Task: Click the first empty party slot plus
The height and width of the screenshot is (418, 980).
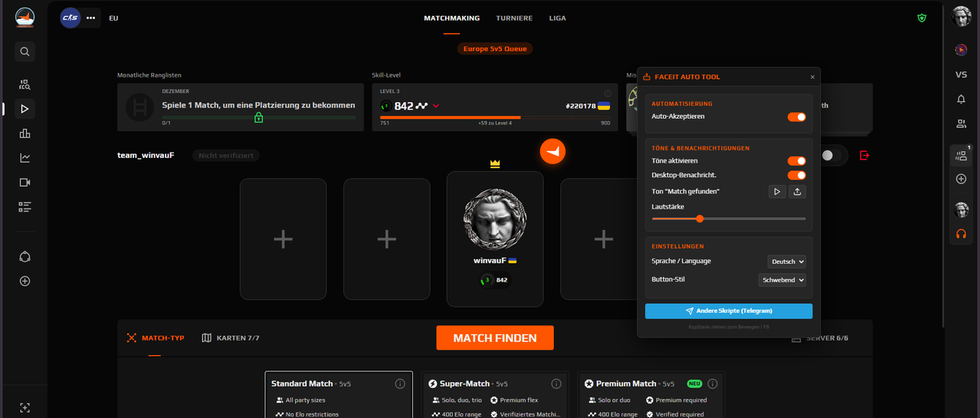Action: click(284, 239)
